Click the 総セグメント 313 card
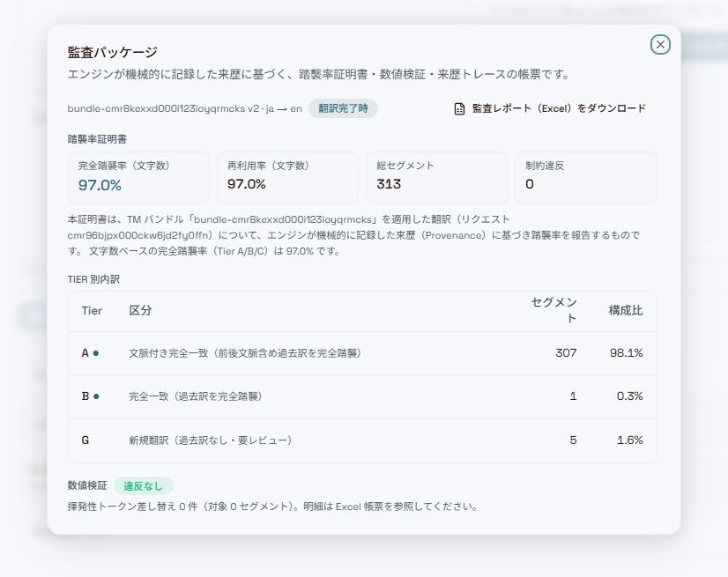Screen dimensions: 728x577 point(437,178)
